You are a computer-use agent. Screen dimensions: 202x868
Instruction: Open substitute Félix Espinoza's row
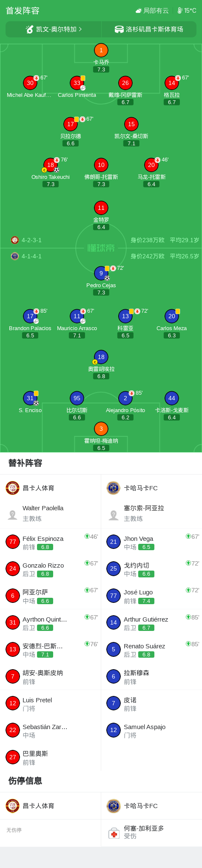point(50,542)
